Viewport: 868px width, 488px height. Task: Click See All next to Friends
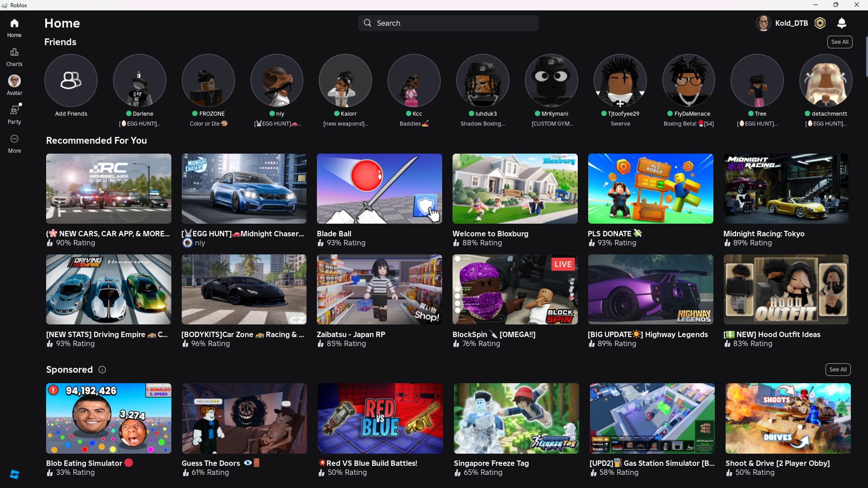tap(840, 42)
